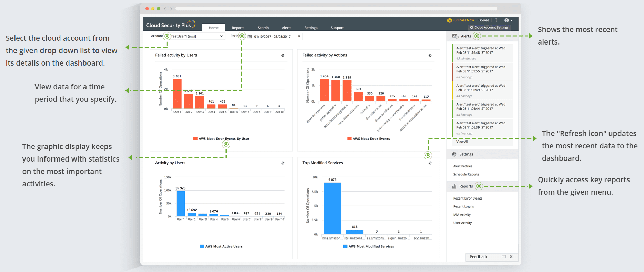This screenshot has width=644, height=272.
Task: Click the Settings panel header
Action: 482,154
